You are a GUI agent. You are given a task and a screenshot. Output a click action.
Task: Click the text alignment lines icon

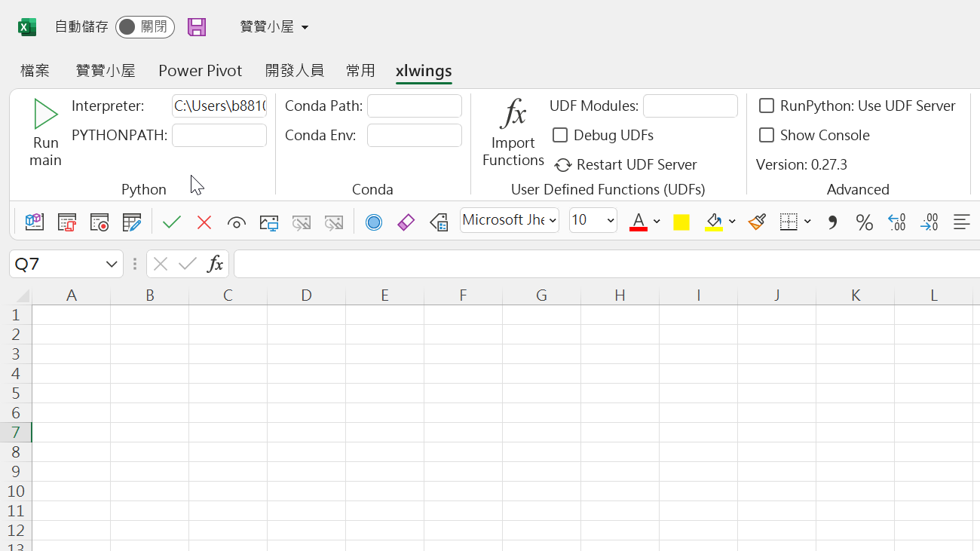[961, 222]
